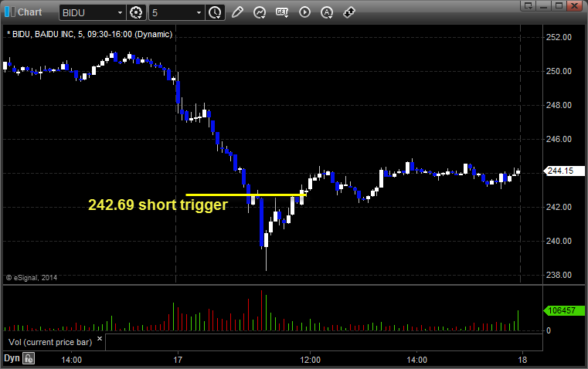Click the 246.00 price axis label
The image size is (588, 369).
click(559, 139)
